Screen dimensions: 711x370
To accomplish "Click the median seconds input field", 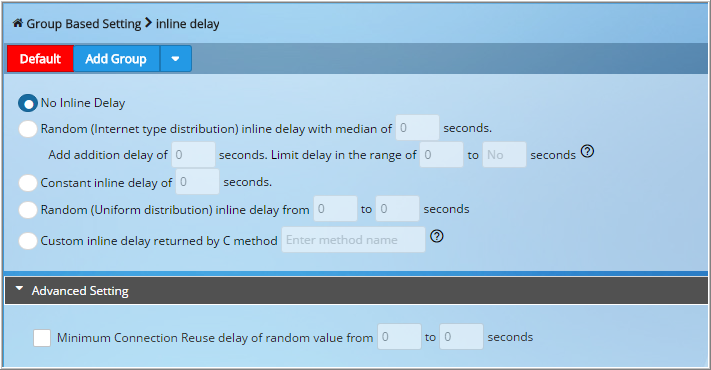I will pos(417,128).
